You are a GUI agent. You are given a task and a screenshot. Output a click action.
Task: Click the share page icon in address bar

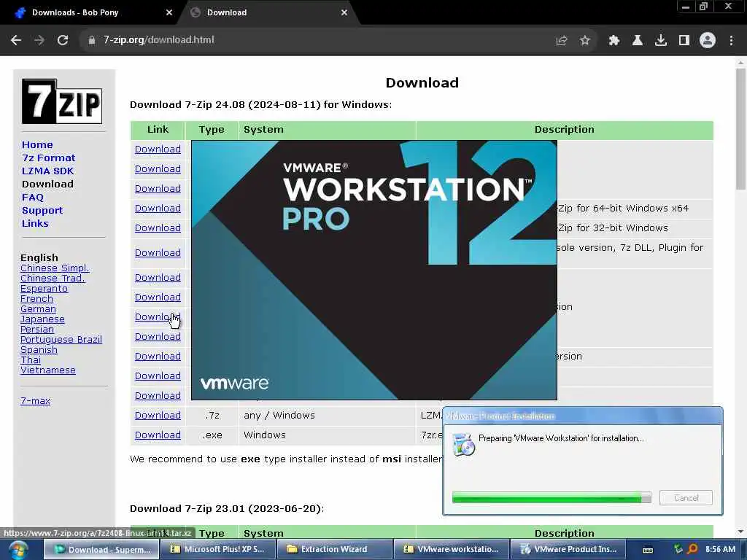(x=562, y=41)
